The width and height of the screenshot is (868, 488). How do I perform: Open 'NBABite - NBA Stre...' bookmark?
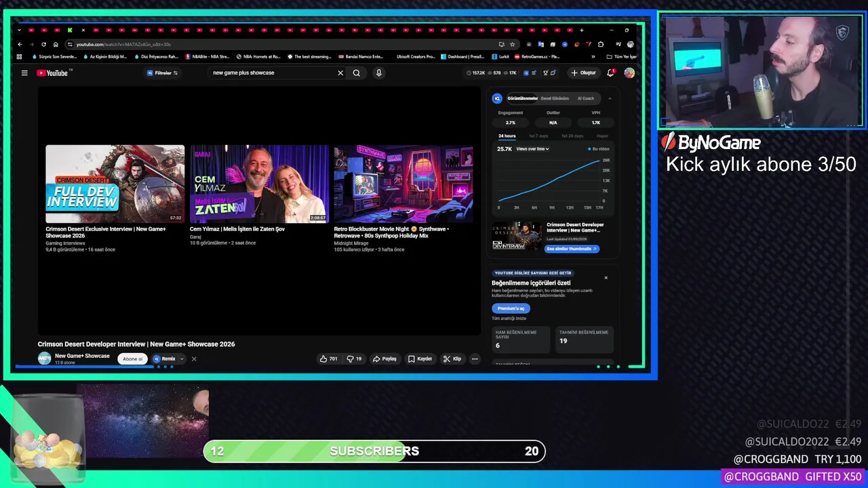(x=208, y=57)
